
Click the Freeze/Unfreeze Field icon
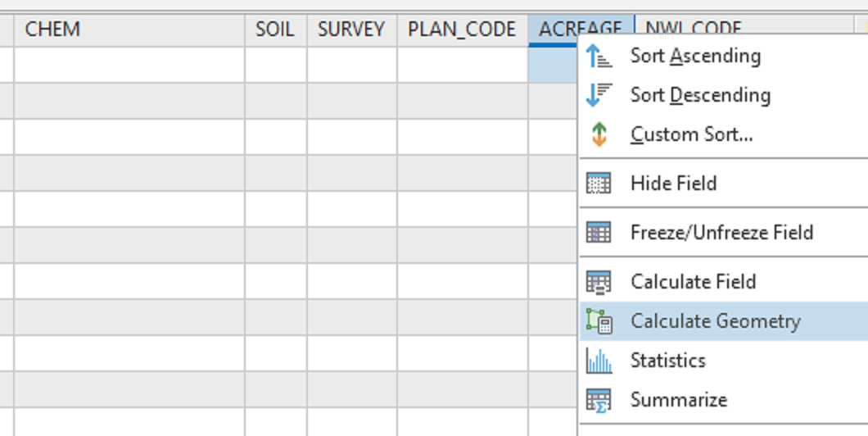click(599, 233)
